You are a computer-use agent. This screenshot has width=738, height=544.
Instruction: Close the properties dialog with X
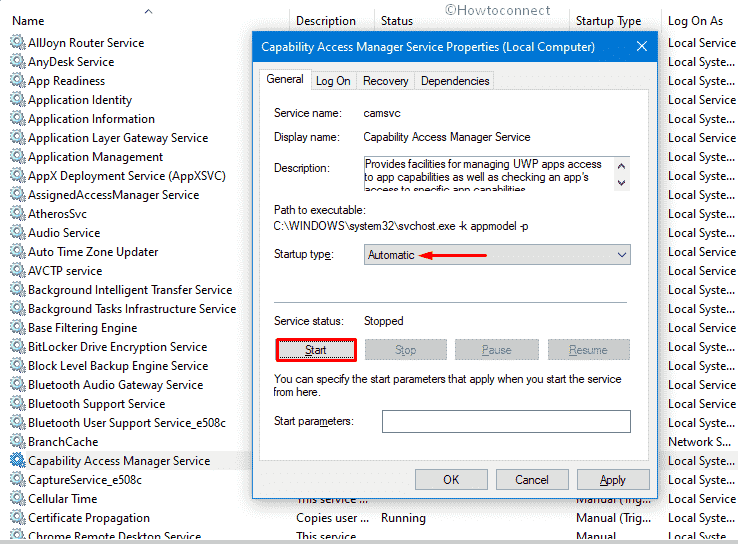tap(642, 46)
